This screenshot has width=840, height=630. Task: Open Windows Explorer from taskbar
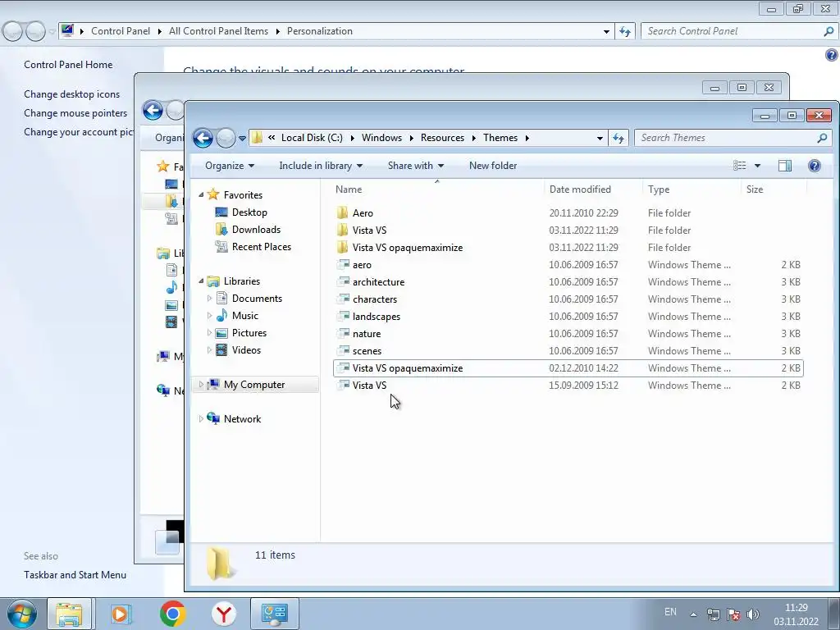coord(70,614)
